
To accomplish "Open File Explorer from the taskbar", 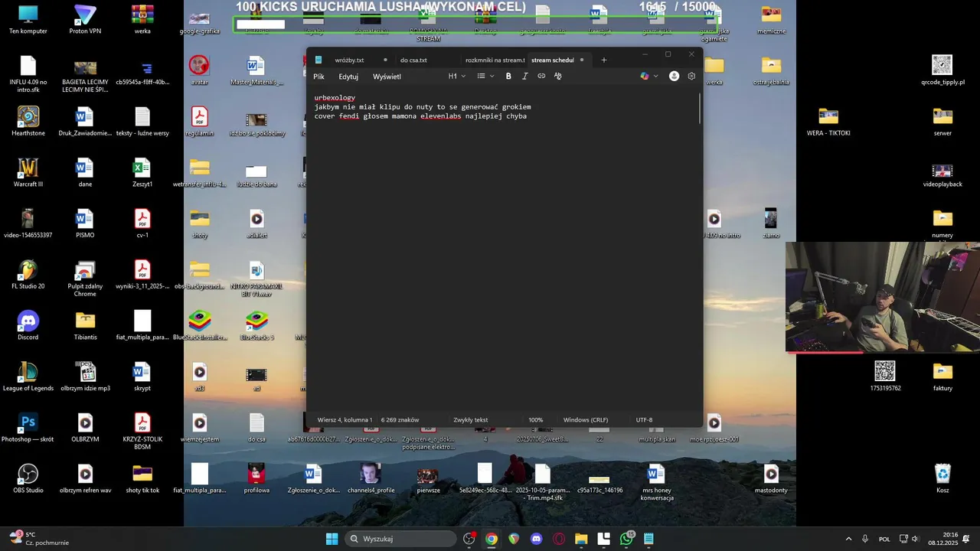I will (x=581, y=539).
